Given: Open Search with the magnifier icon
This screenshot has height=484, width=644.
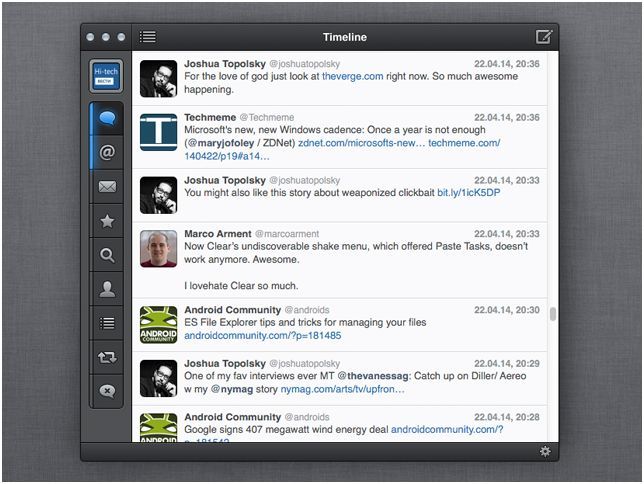Looking at the screenshot, I should click(x=107, y=255).
